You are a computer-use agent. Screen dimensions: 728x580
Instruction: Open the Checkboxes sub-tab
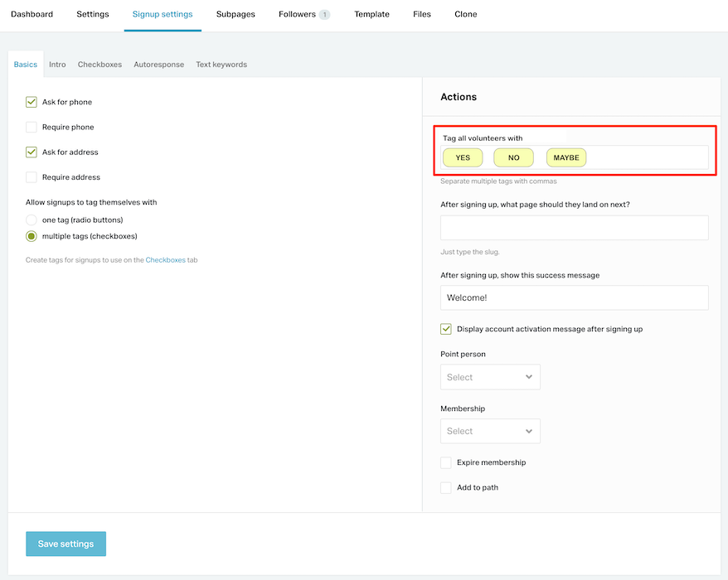point(99,65)
